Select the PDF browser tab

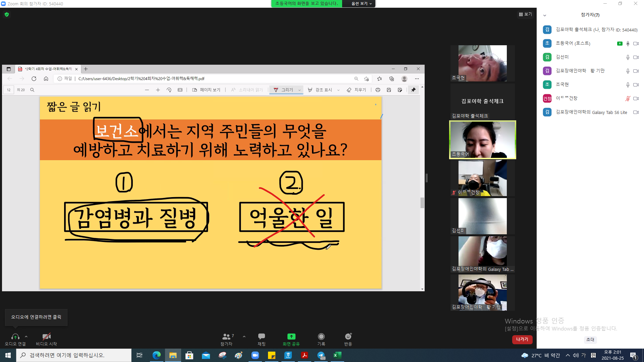coord(48,69)
